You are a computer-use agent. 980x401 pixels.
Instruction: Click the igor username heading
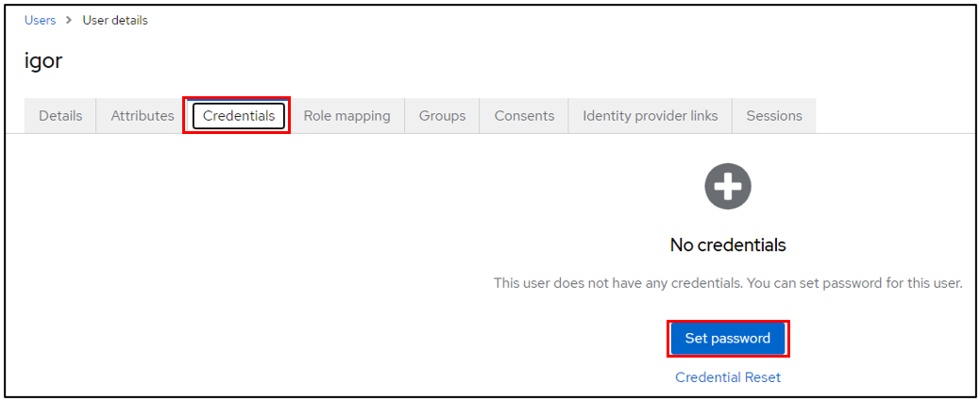[x=43, y=61]
